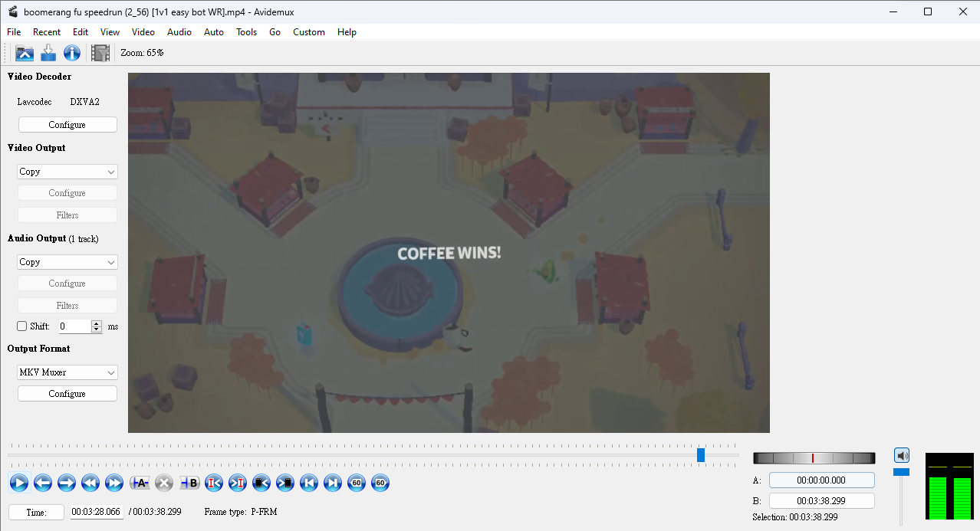This screenshot has width=980, height=531.
Task: Open the Tools menu
Action: [246, 32]
